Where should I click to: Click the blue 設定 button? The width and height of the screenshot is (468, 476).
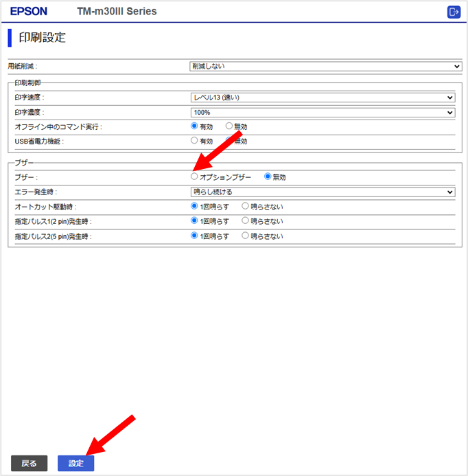75,464
